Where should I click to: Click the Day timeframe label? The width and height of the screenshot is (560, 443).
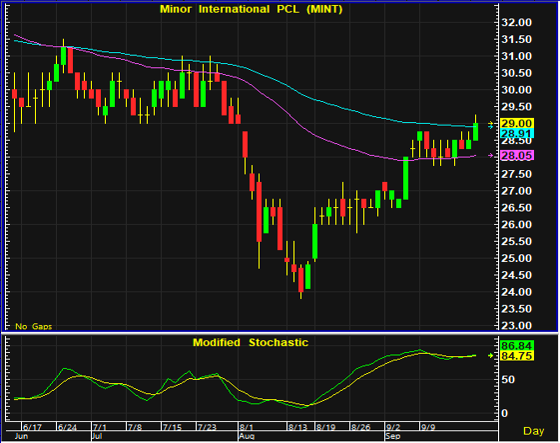click(534, 431)
